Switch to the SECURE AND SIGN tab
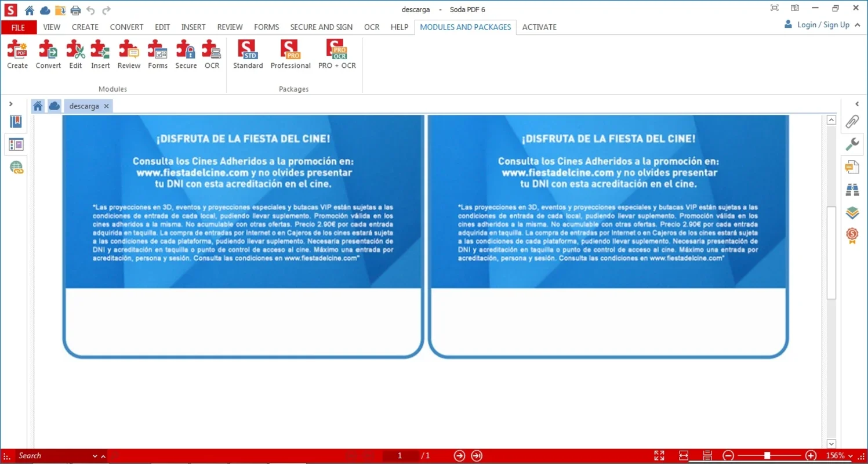Image resolution: width=868 pixels, height=464 pixels. click(x=321, y=27)
